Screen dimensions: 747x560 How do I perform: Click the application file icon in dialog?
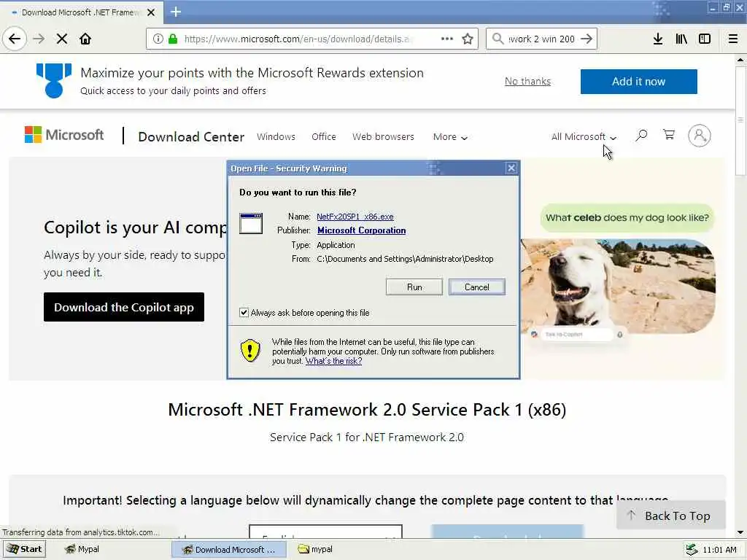251,223
